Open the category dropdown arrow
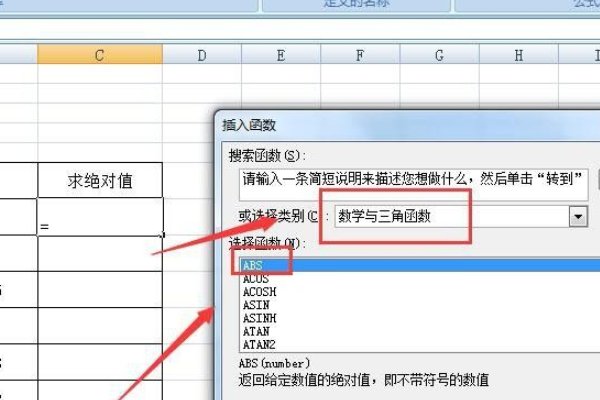Image resolution: width=600 pixels, height=400 pixels. tap(578, 217)
